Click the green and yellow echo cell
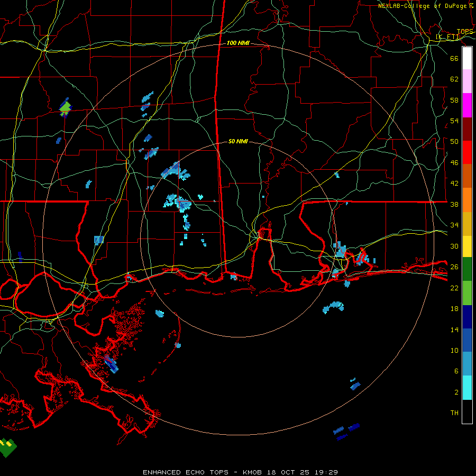 pyautogui.click(x=7, y=447)
